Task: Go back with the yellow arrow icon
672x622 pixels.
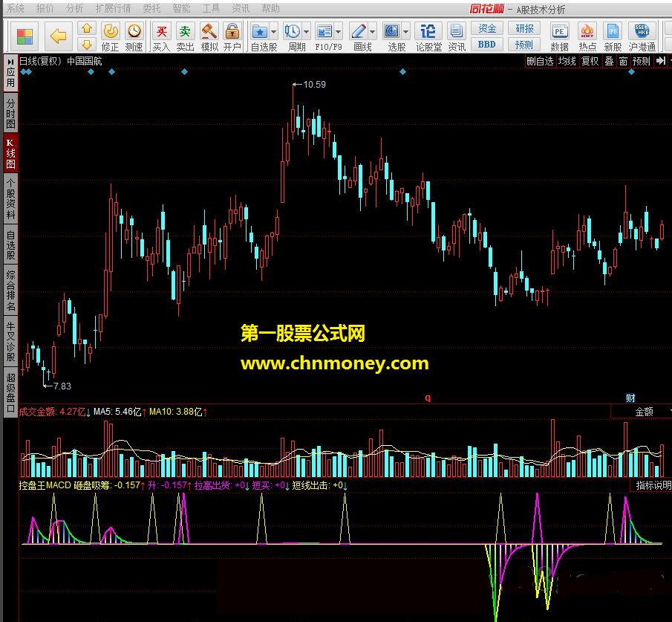Action: click(58, 36)
